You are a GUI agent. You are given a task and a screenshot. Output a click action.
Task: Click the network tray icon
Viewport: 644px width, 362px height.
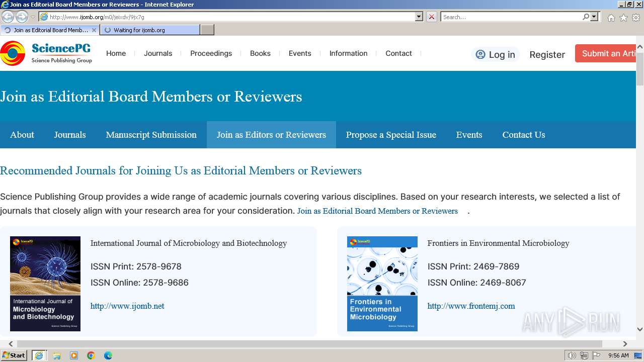coord(584,355)
